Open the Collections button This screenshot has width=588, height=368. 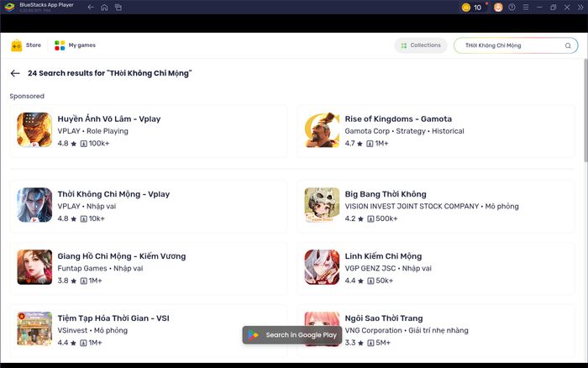pyautogui.click(x=420, y=45)
